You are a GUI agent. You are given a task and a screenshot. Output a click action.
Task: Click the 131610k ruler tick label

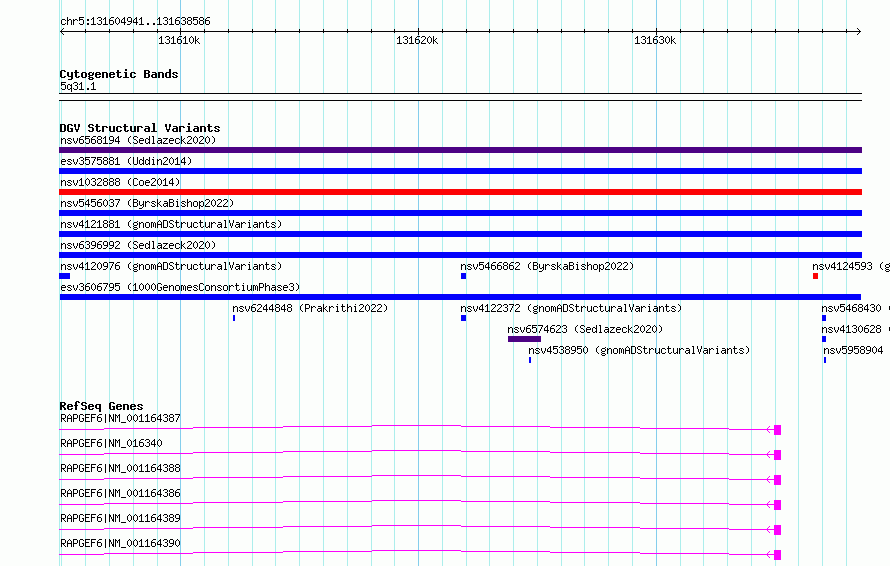(x=179, y=40)
